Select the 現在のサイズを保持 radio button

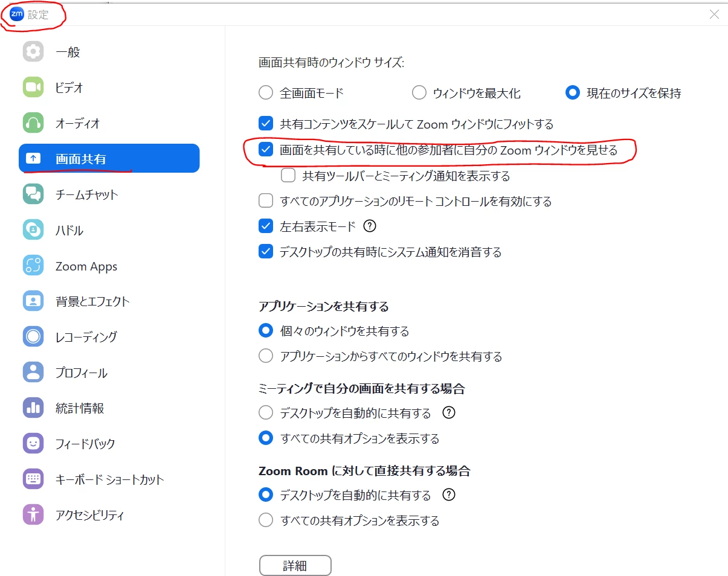[572, 93]
